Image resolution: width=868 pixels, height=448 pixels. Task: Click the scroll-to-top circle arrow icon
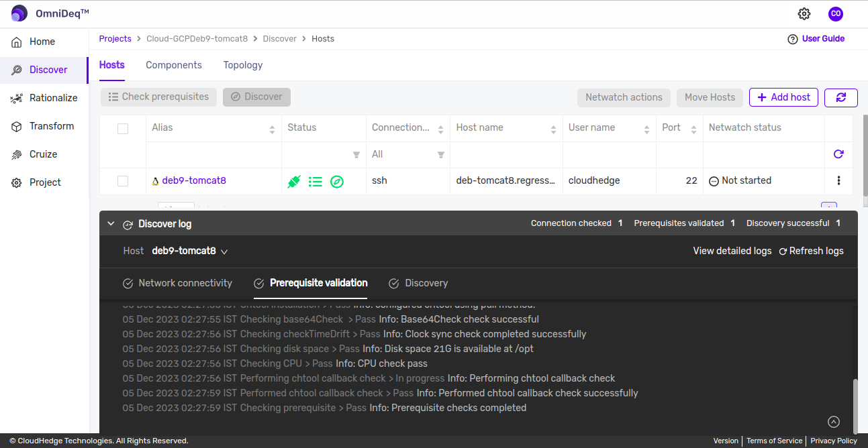pos(834,422)
